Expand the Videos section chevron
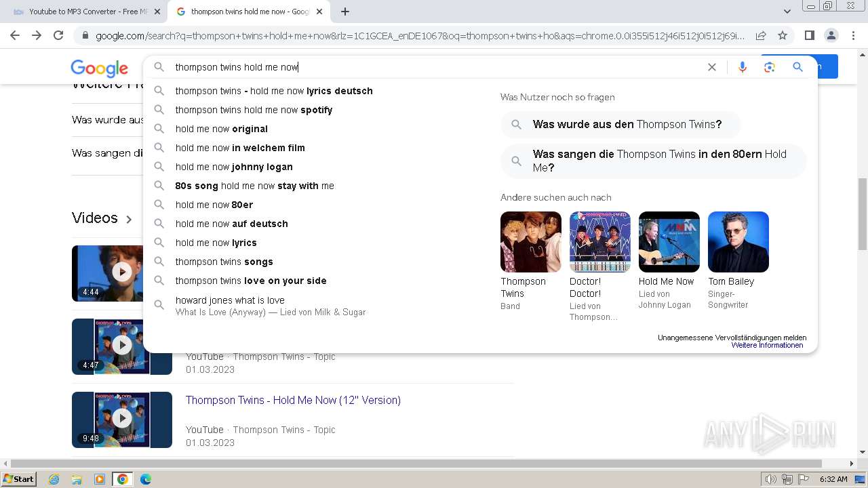 (129, 219)
